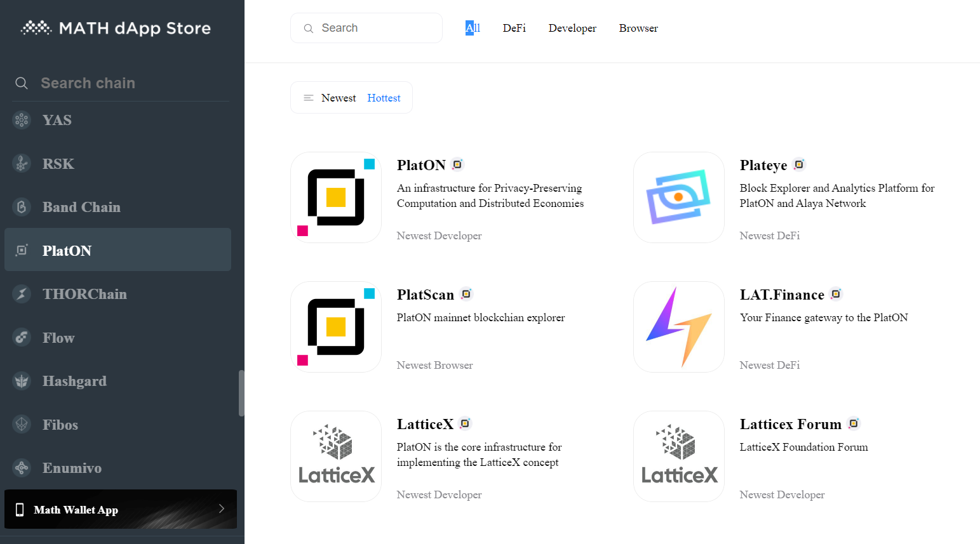Click 'Newest Developer' tag under Latticex Forum
The height and width of the screenshot is (544, 980).
tap(782, 494)
